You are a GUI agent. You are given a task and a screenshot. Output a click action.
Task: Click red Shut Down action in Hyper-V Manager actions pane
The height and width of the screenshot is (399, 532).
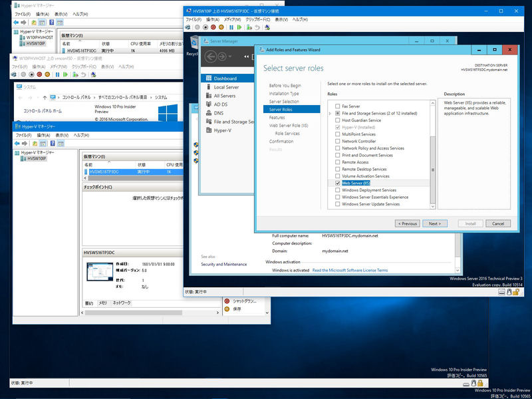(227, 301)
